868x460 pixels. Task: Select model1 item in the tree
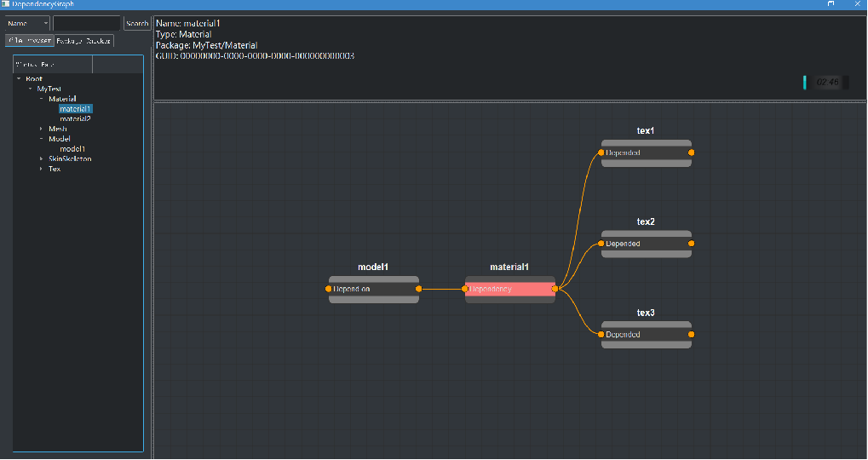[72, 148]
